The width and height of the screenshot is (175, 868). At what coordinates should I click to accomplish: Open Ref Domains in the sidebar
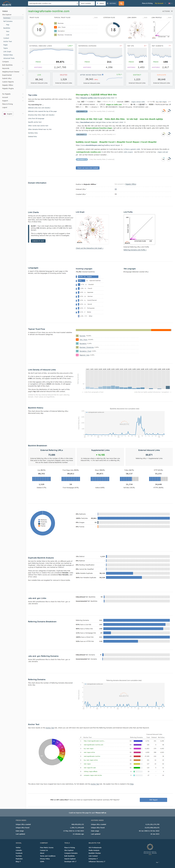pyautogui.click(x=8, y=21)
